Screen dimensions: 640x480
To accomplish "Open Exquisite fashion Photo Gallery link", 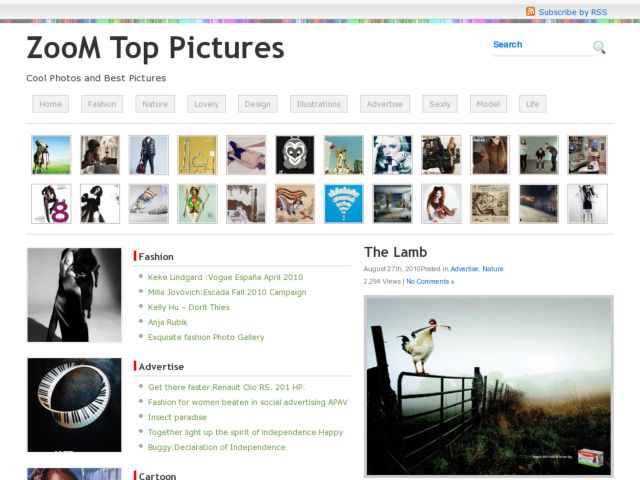I will tap(206, 338).
